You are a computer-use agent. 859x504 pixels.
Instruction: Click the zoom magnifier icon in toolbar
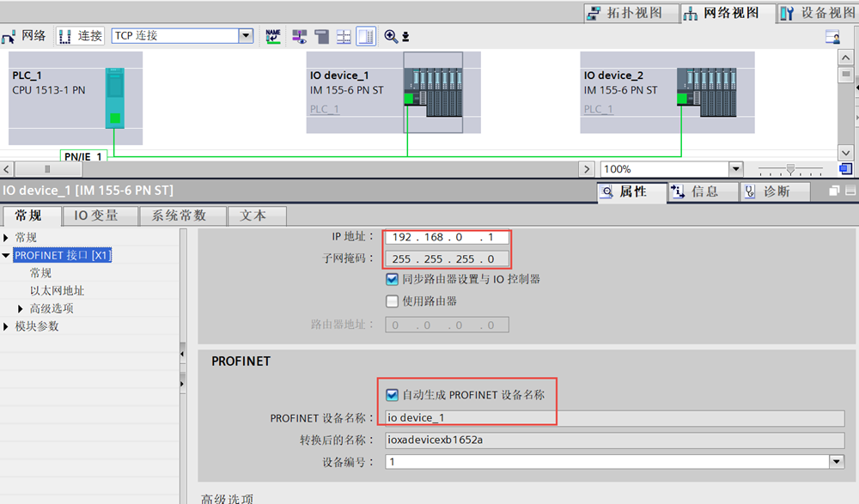click(392, 36)
